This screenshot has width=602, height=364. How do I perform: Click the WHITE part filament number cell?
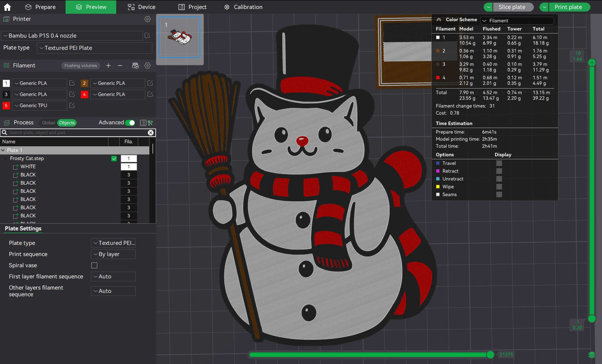click(x=129, y=167)
